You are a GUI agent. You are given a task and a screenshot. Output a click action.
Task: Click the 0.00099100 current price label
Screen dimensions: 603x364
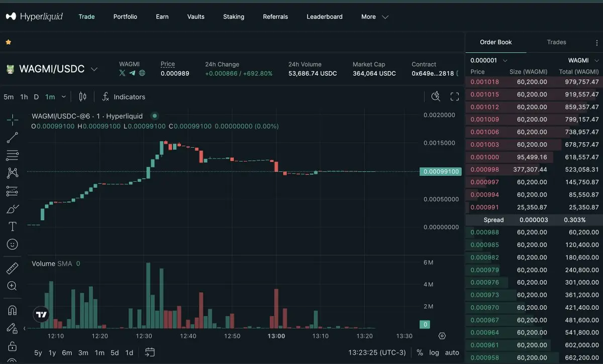pos(440,171)
